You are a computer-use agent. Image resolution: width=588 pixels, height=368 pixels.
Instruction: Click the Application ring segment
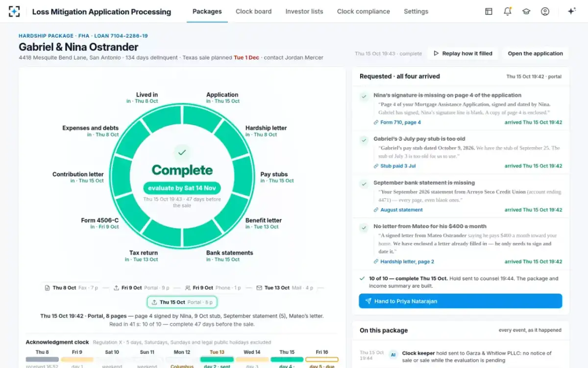pyautogui.click(x=201, y=118)
